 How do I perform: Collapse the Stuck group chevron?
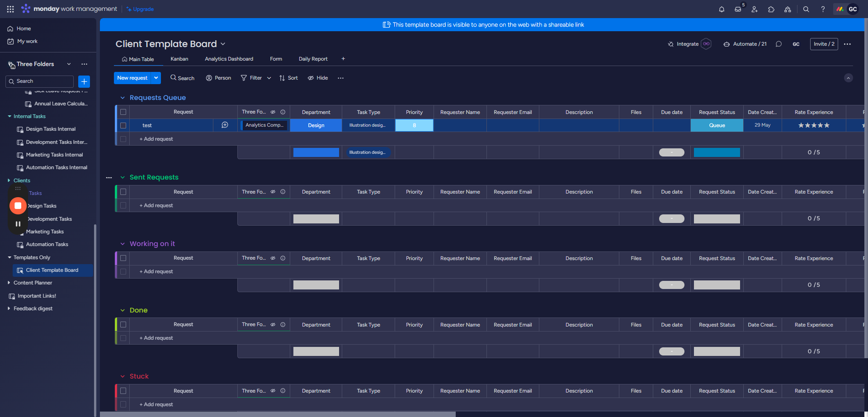pos(123,376)
